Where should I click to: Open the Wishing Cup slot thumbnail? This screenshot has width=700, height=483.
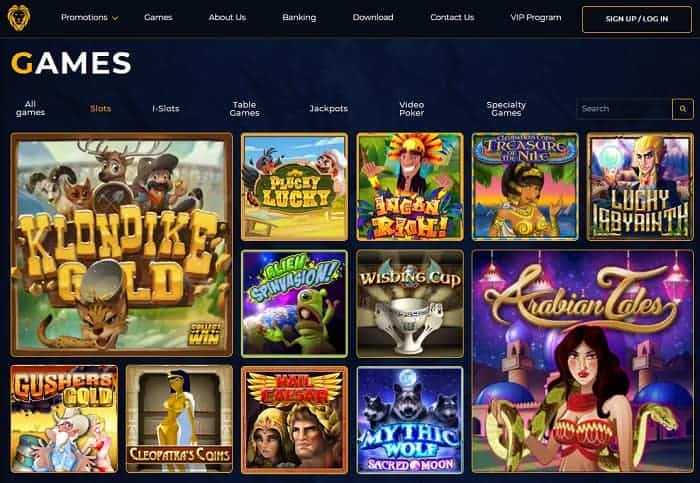(x=410, y=304)
